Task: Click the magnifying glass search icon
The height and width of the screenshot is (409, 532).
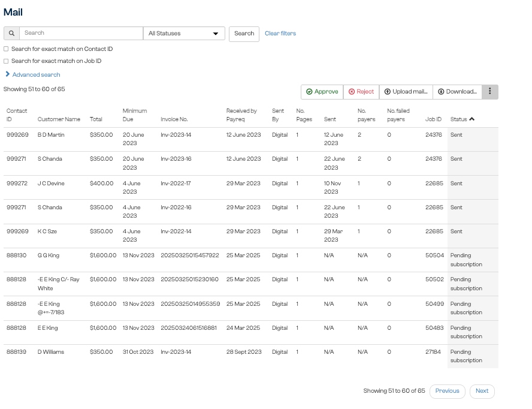Action: pyautogui.click(x=11, y=34)
